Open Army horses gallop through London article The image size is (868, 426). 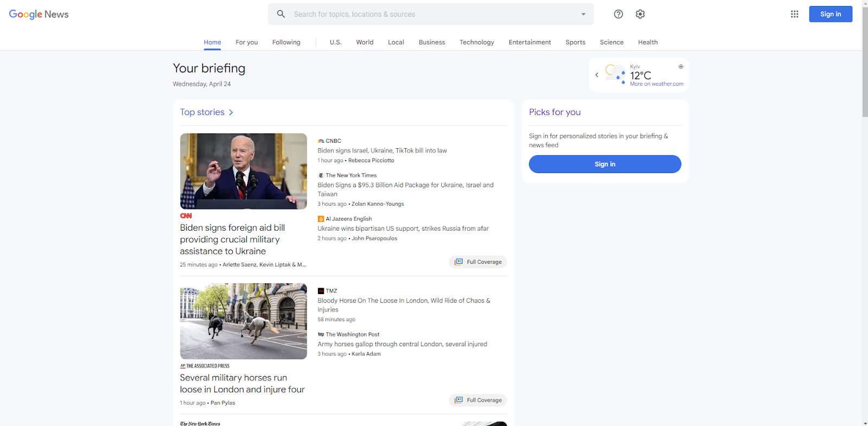403,344
